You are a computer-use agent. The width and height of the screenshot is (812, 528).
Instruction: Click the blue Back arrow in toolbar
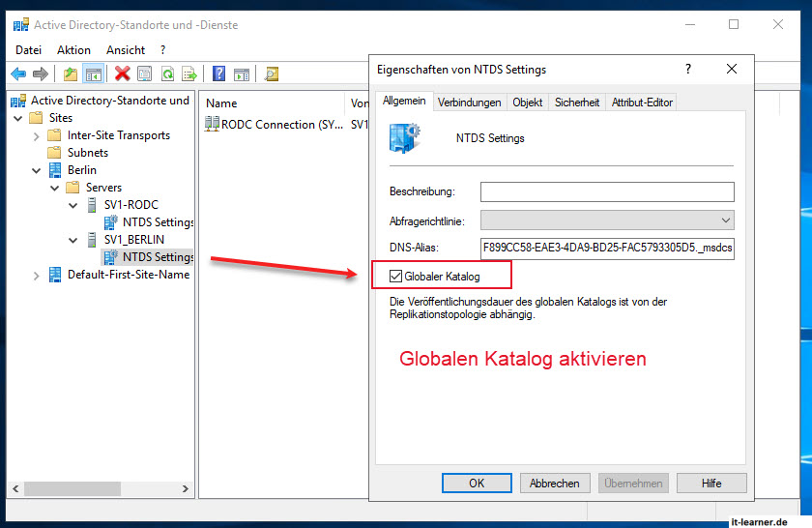coord(18,74)
